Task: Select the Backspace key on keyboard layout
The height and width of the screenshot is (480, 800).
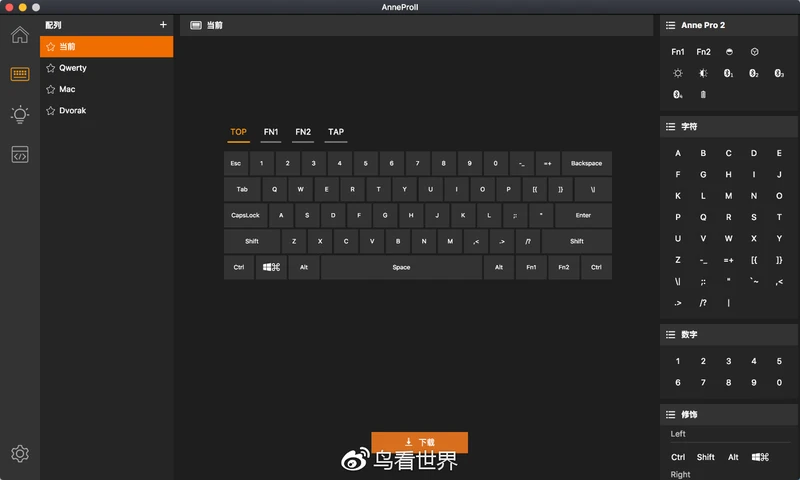Action: tap(586, 164)
